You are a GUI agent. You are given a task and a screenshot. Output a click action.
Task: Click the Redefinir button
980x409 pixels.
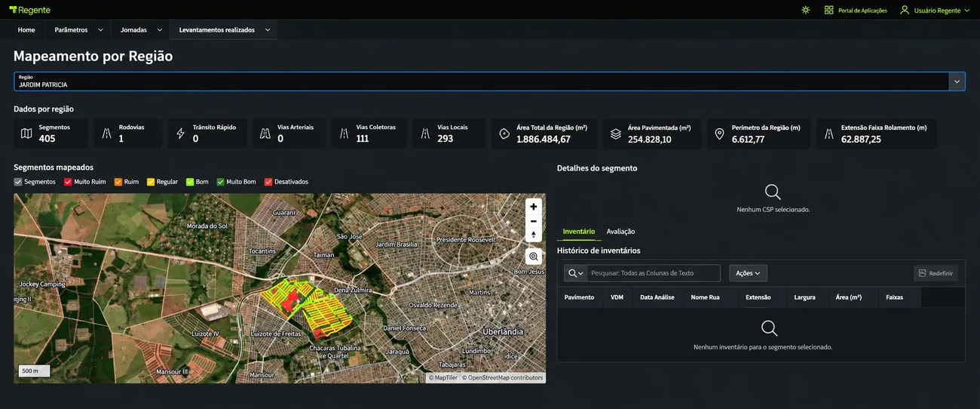click(935, 273)
